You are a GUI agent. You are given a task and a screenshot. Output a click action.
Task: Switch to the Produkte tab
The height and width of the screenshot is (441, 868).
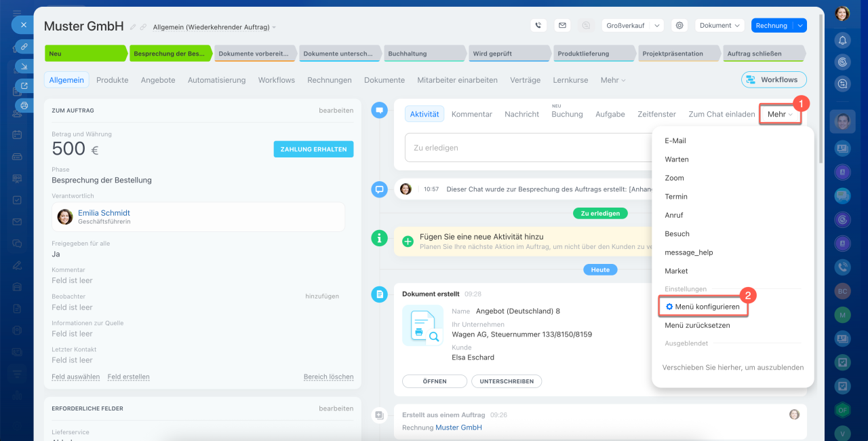click(x=112, y=80)
